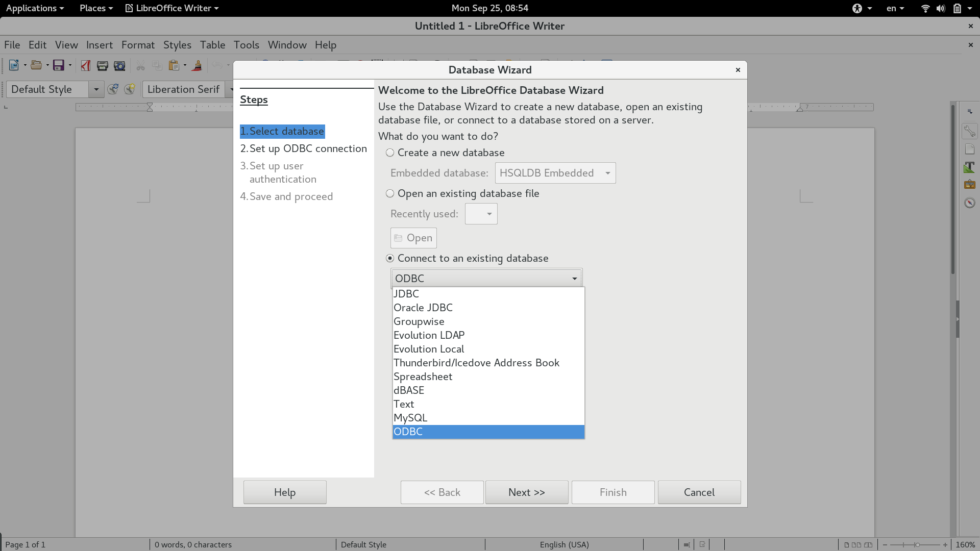Choose Oracle JDBC from the list
This screenshot has width=980, height=551.
click(x=488, y=308)
